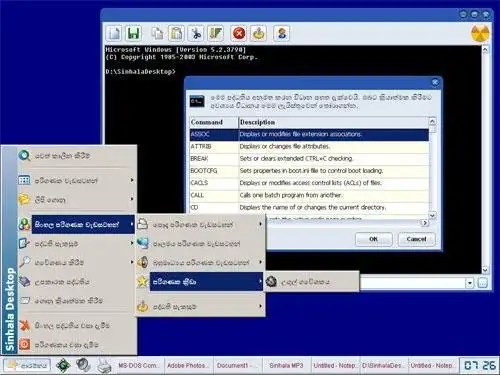
Task: Click the blank new document toolbar icon
Action: (x=114, y=33)
